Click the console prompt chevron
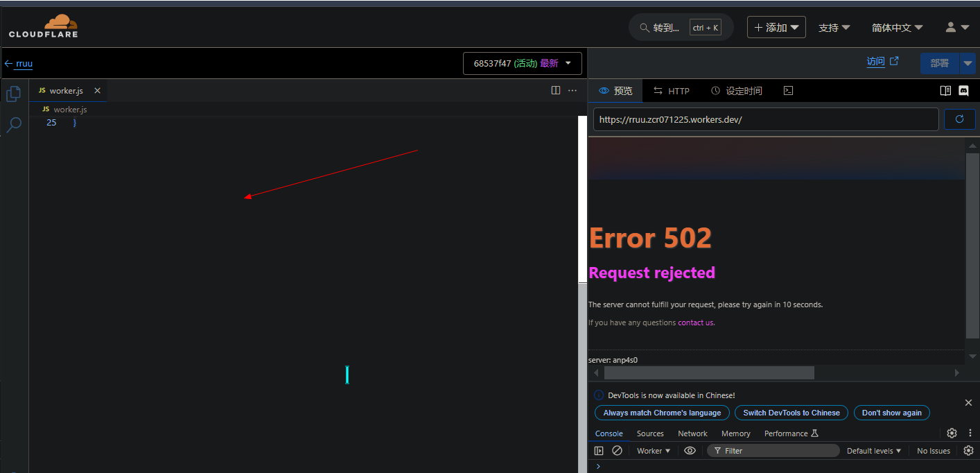Image resolution: width=980 pixels, height=473 pixels. pos(598,466)
